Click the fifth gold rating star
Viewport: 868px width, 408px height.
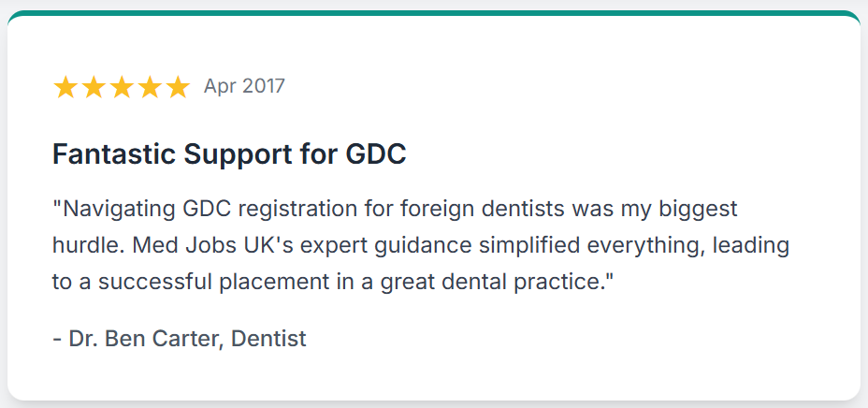click(179, 88)
